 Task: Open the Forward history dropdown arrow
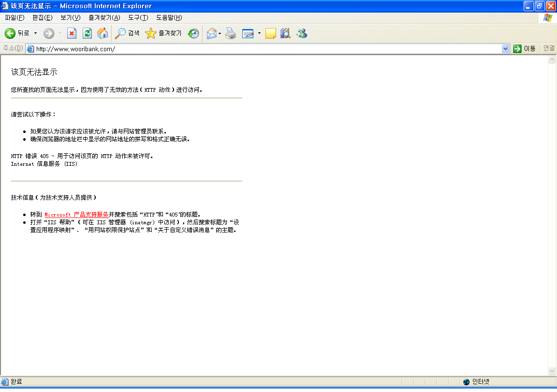pyautogui.click(x=60, y=33)
